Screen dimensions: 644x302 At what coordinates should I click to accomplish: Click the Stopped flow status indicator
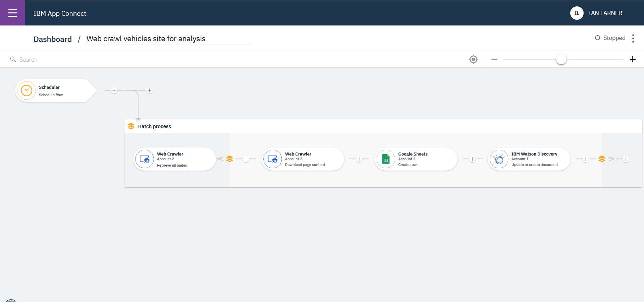(610, 38)
